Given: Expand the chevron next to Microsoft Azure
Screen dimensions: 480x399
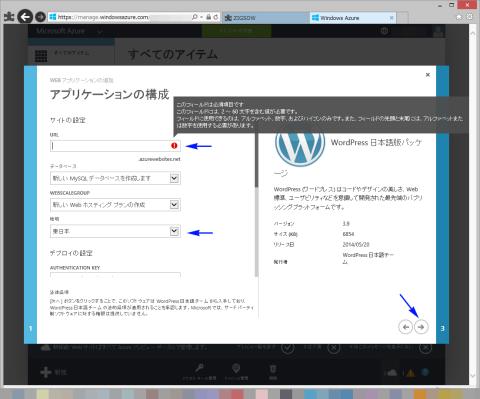Looking at the screenshot, I should coord(100,32).
